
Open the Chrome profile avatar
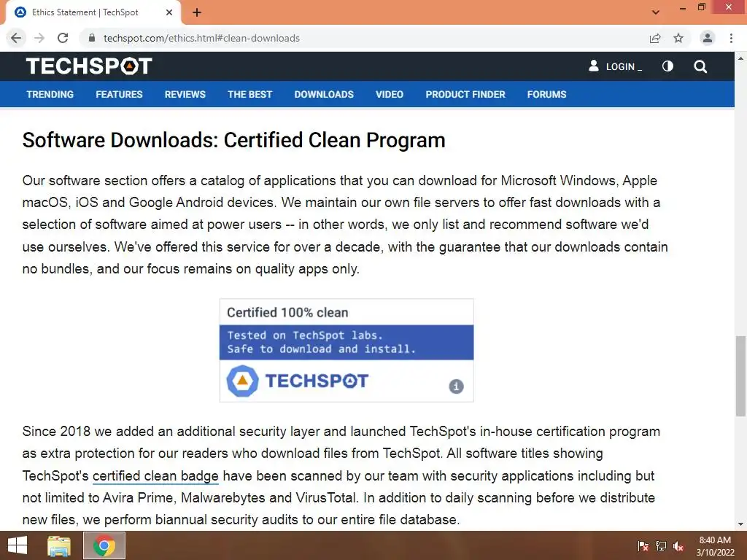tap(708, 38)
